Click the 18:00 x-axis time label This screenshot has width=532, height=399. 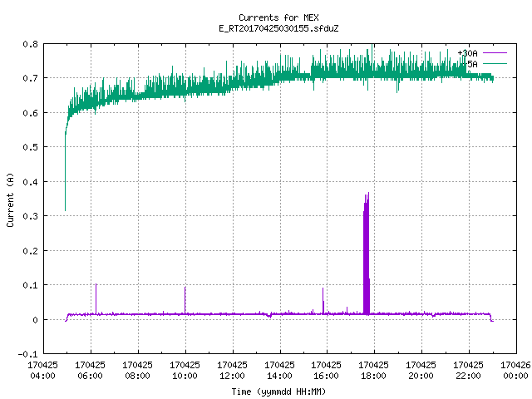point(373,376)
